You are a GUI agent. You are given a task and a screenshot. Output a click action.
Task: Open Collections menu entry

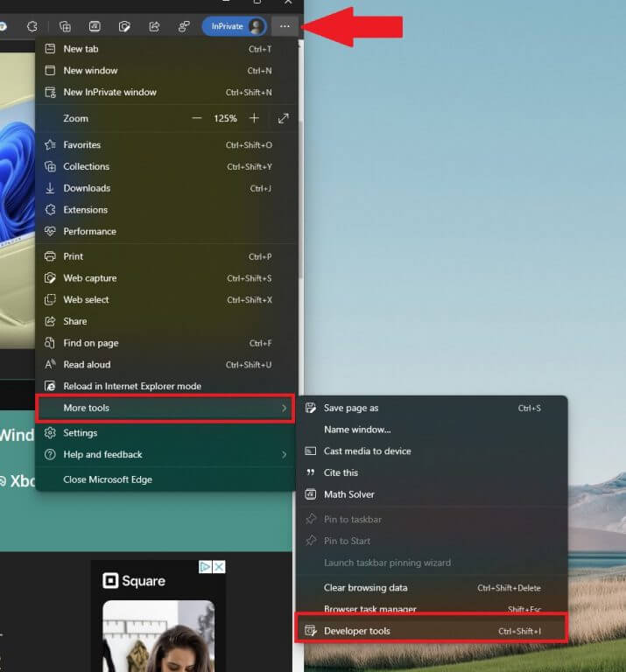pyautogui.click(x=166, y=166)
